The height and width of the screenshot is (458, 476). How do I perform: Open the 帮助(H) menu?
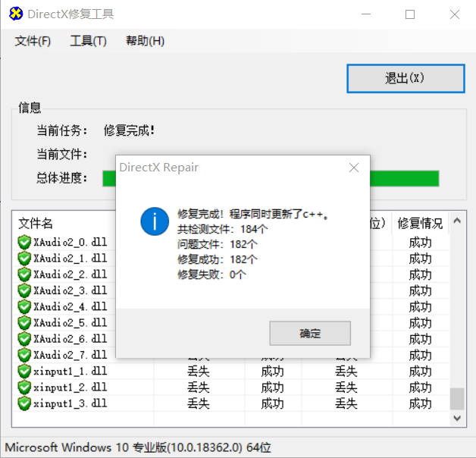click(x=145, y=41)
